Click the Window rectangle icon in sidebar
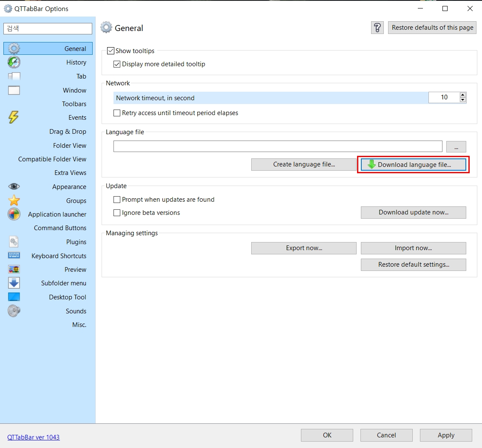 14,90
